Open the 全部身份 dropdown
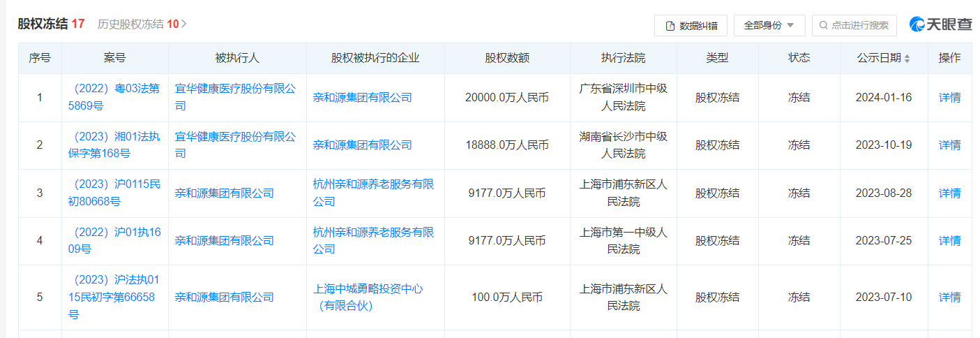 pyautogui.click(x=769, y=25)
